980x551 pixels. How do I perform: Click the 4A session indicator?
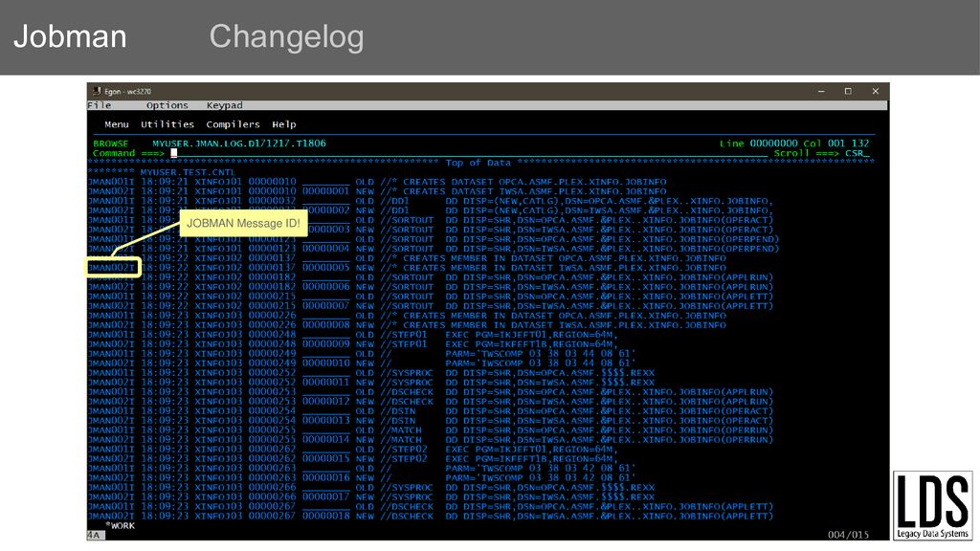coord(94,536)
